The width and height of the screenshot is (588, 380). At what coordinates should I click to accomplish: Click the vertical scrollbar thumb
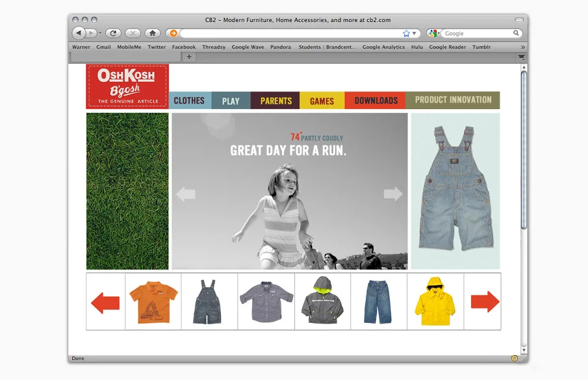524,150
